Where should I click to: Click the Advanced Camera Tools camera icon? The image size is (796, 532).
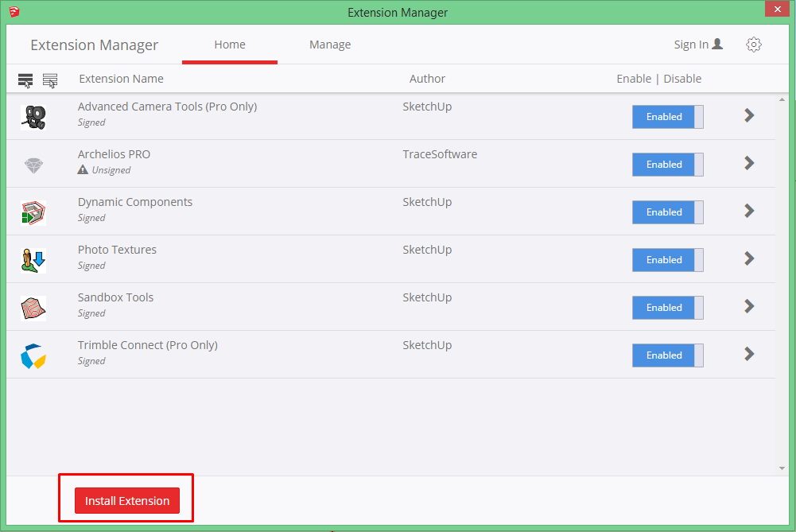pyautogui.click(x=33, y=117)
